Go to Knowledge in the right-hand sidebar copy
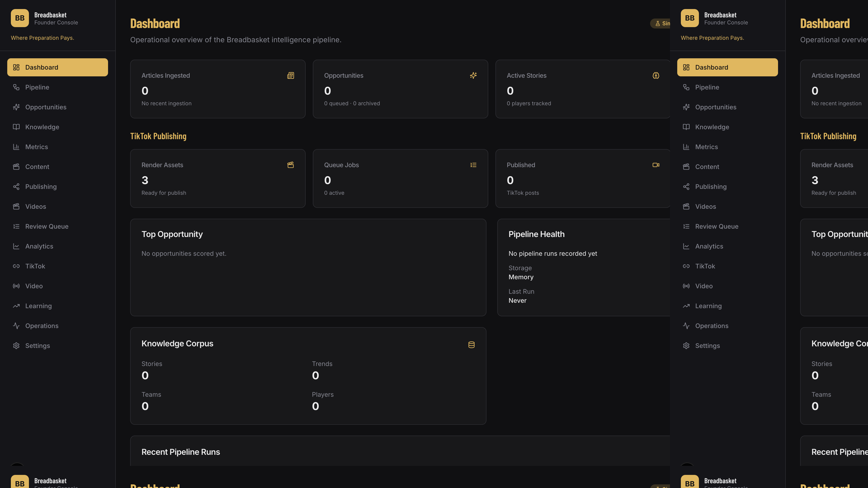 pyautogui.click(x=727, y=127)
